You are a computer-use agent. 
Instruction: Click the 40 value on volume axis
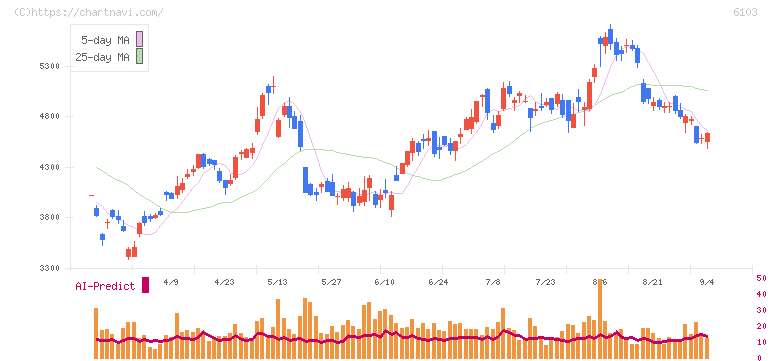(x=761, y=294)
